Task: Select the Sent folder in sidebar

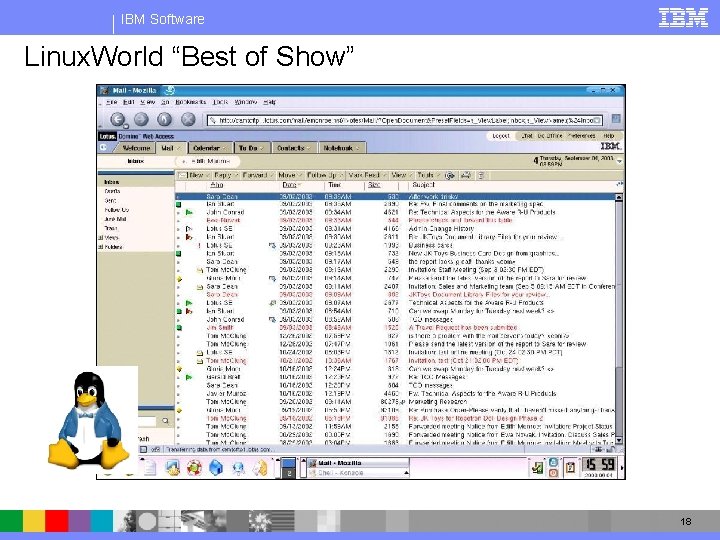Action: (x=110, y=201)
